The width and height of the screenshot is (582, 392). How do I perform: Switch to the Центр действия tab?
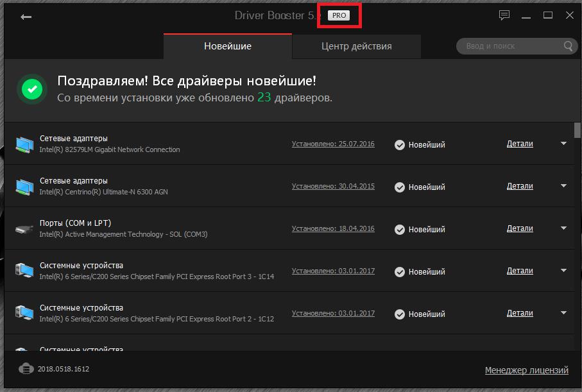356,46
